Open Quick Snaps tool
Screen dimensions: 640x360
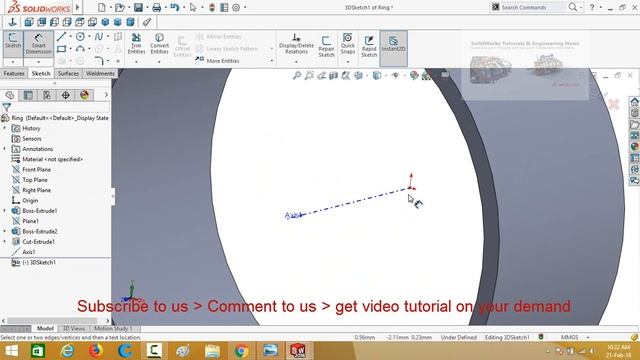click(x=348, y=44)
